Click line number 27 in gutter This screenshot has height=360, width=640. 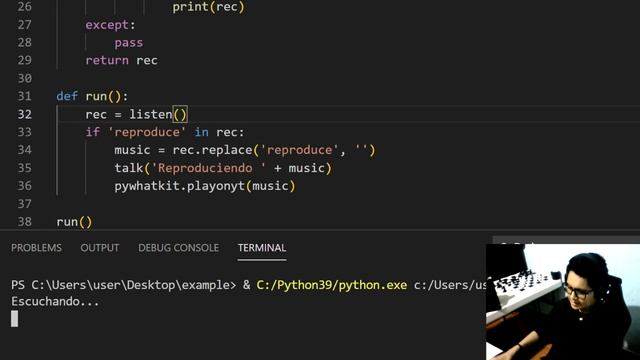[x=24, y=25]
